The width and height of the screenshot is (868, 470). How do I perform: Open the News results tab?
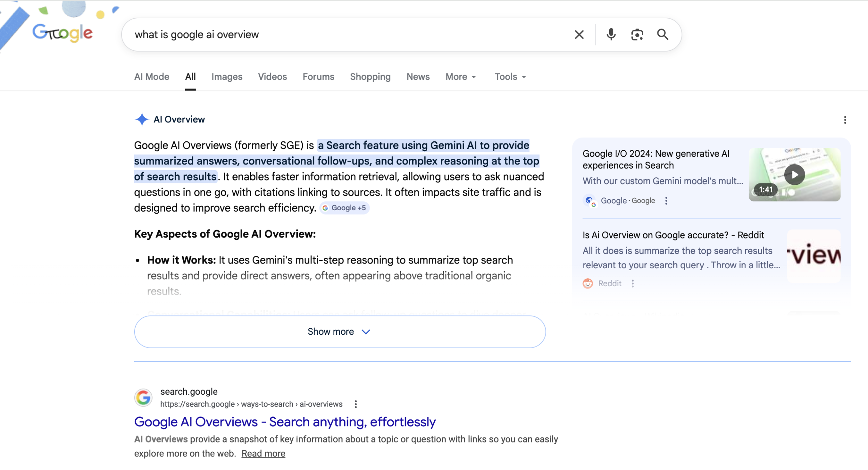click(418, 77)
